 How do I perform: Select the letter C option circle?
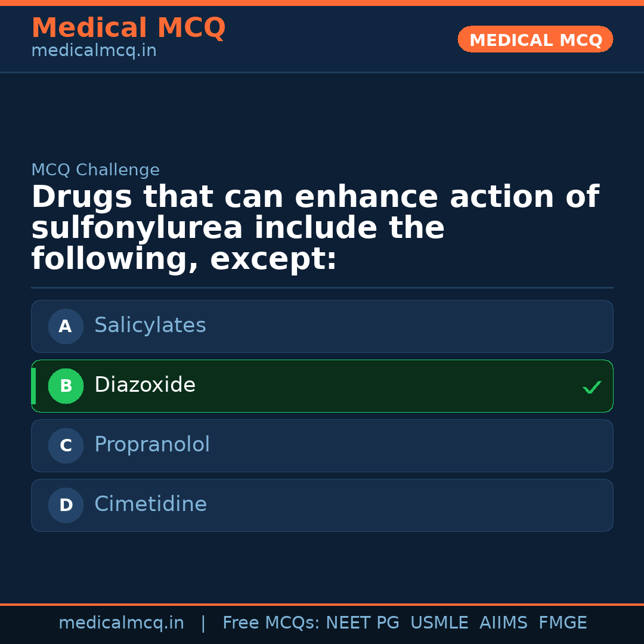(x=66, y=445)
